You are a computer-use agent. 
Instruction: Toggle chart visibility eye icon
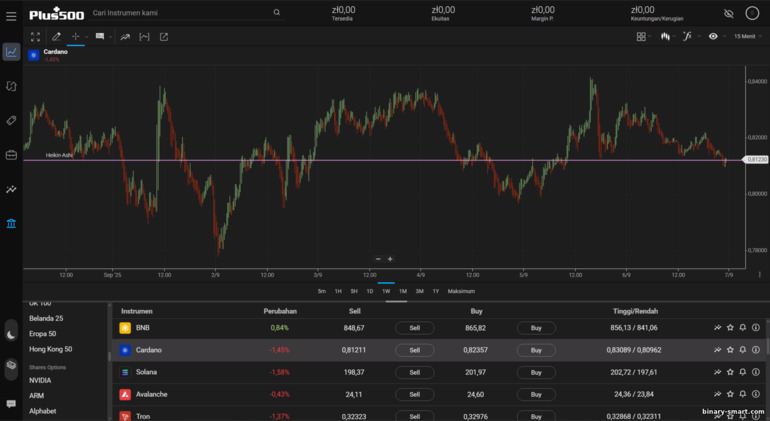tap(713, 36)
